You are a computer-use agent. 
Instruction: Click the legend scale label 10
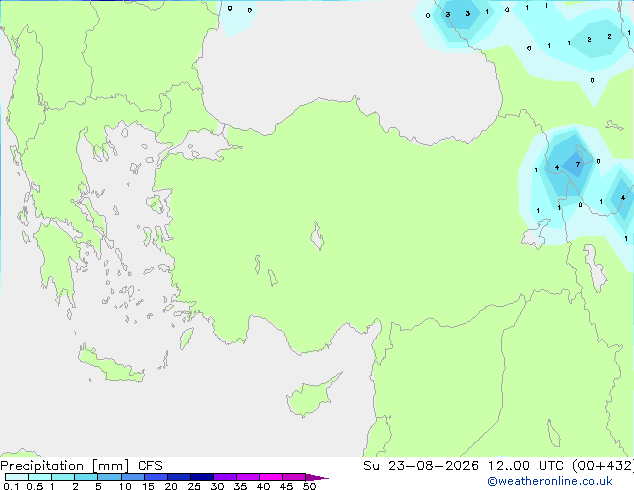[125, 486]
